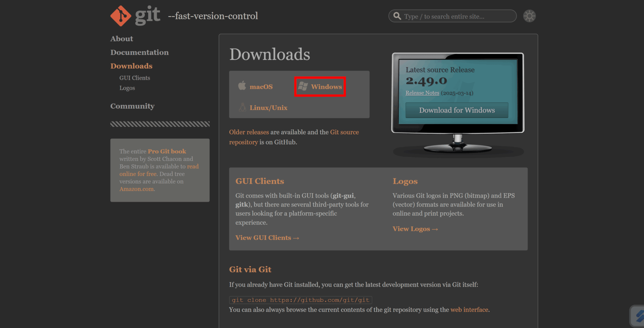Click the Git via Git heading
644x328 pixels.
click(250, 270)
